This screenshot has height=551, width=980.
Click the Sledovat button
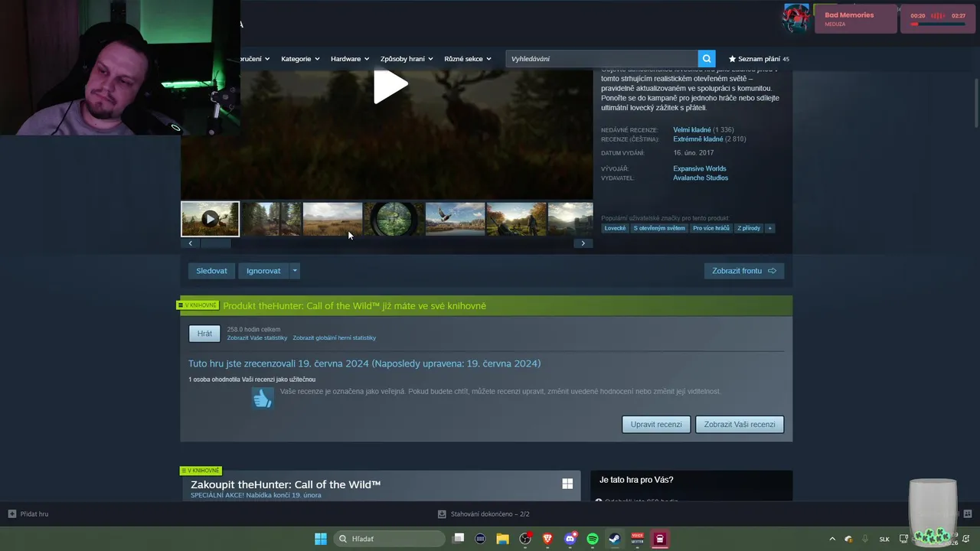coord(211,271)
